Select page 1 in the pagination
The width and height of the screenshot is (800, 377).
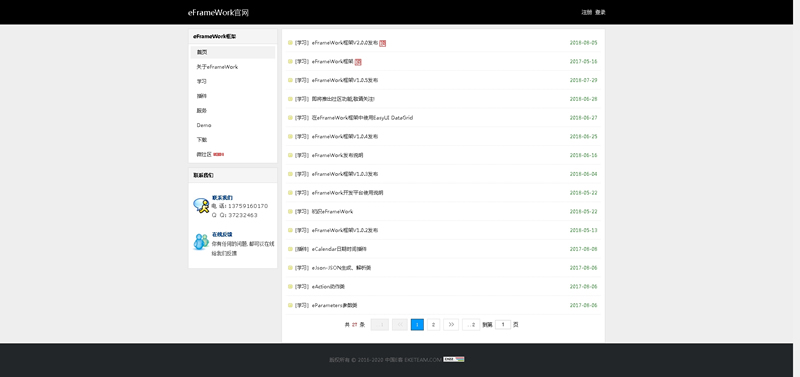click(417, 324)
